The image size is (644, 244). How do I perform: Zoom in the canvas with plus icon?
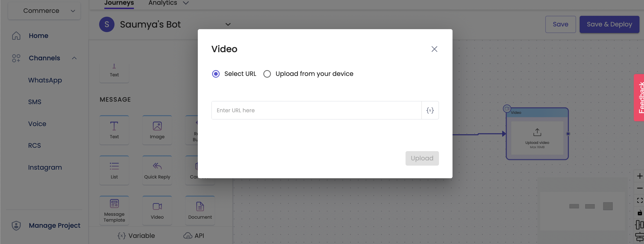639,176
